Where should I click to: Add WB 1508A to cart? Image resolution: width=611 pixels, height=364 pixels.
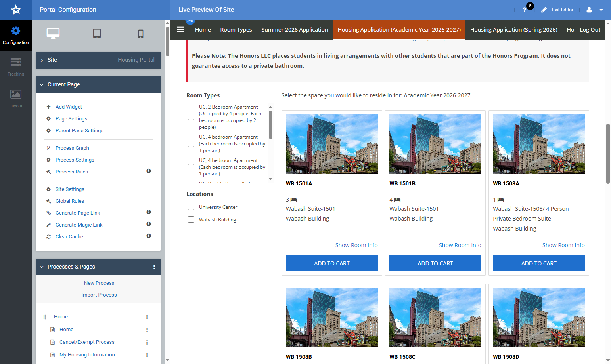[x=539, y=263]
